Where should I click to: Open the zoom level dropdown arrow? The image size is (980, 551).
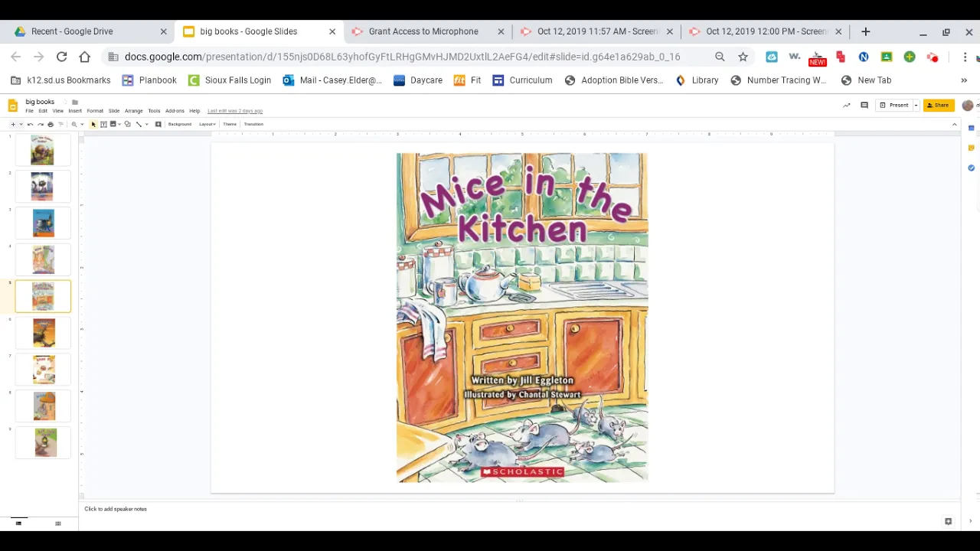tap(82, 124)
